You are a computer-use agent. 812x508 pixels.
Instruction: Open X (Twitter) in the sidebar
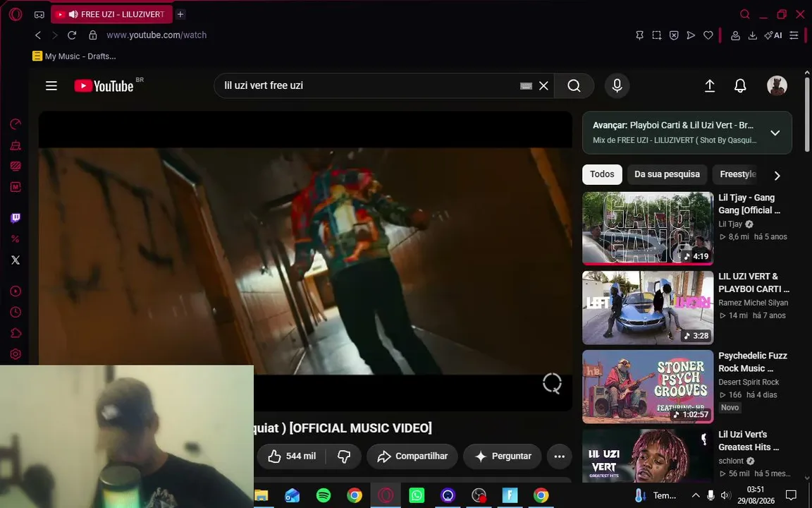(16, 260)
